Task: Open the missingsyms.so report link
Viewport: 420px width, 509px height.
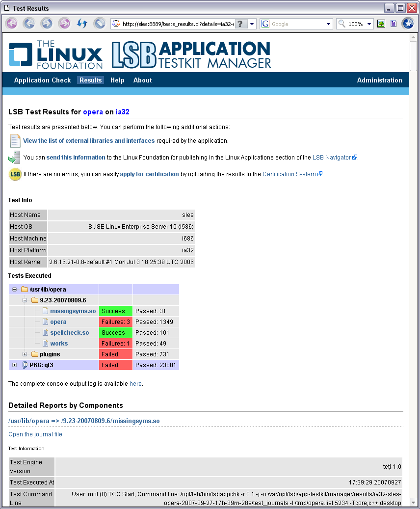Action: [x=73, y=311]
